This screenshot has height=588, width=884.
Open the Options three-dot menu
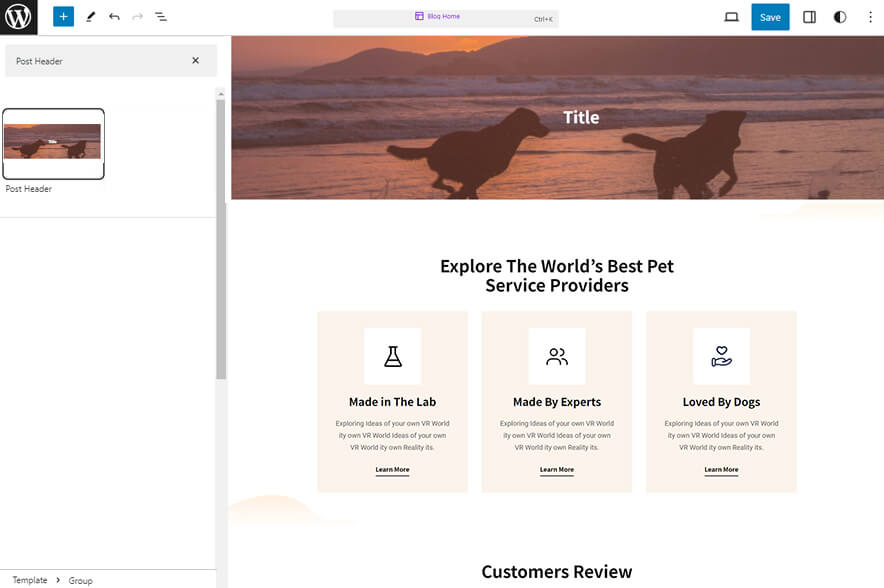(871, 16)
